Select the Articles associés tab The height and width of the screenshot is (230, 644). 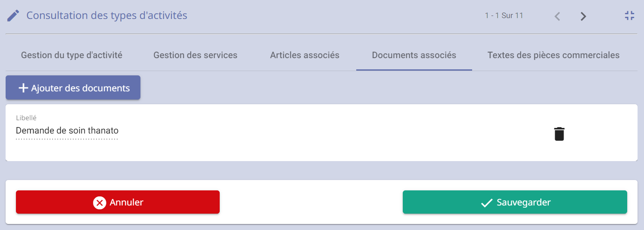tap(305, 55)
